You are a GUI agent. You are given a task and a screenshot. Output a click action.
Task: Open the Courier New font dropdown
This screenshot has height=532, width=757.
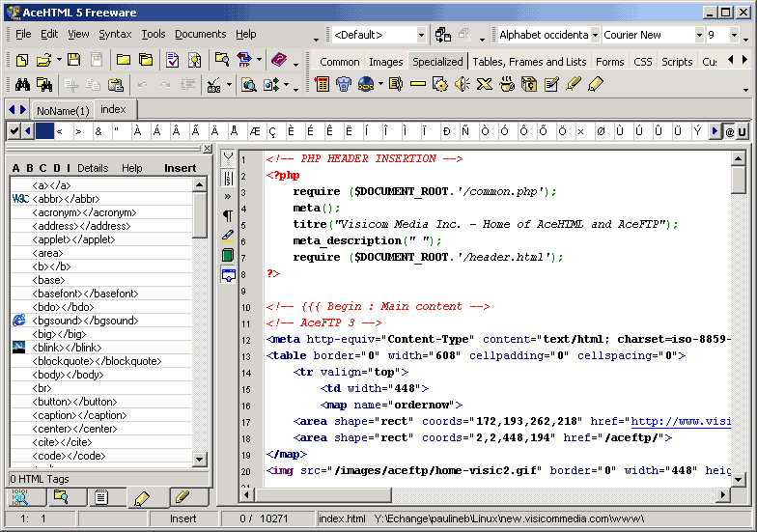699,35
